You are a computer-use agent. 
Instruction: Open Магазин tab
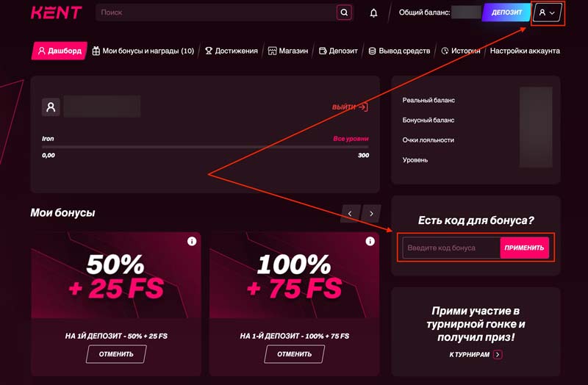(x=287, y=51)
